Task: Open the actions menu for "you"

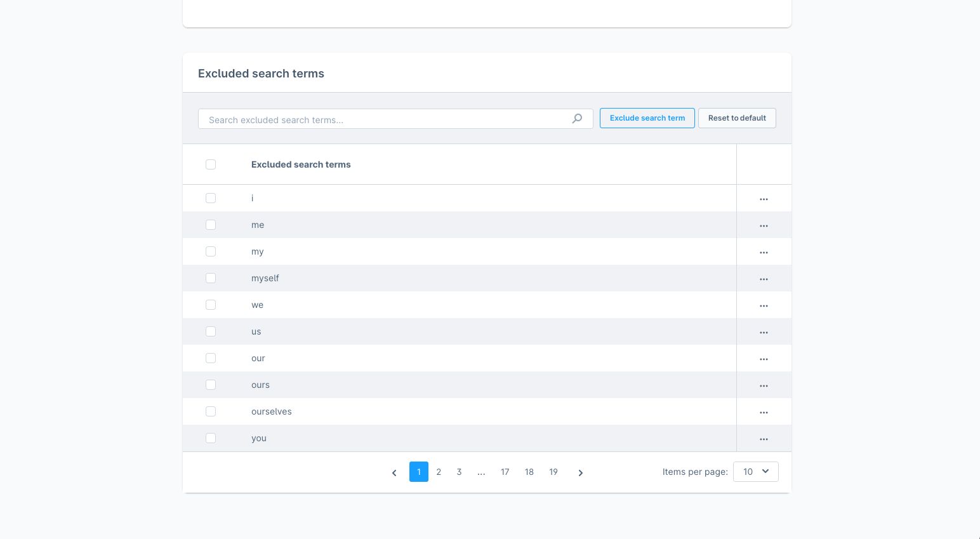Action: coord(764,439)
